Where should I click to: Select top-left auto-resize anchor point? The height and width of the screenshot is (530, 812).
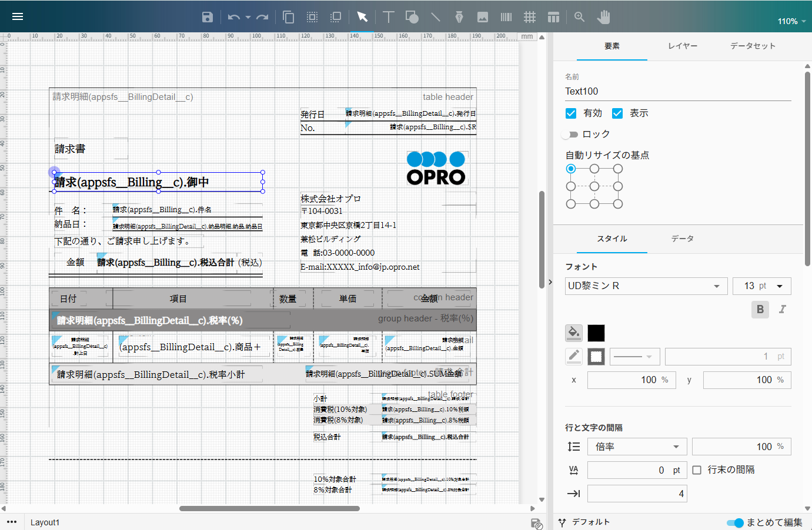[571, 169]
